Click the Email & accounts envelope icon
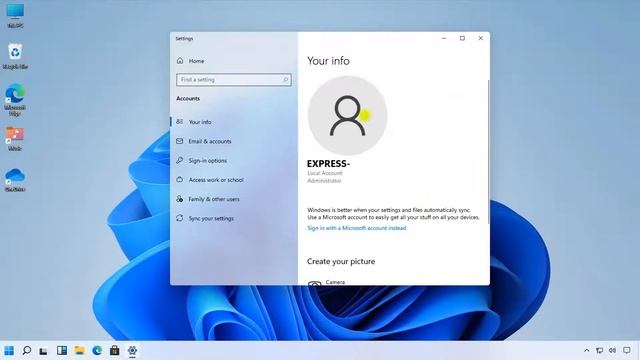 (x=180, y=141)
